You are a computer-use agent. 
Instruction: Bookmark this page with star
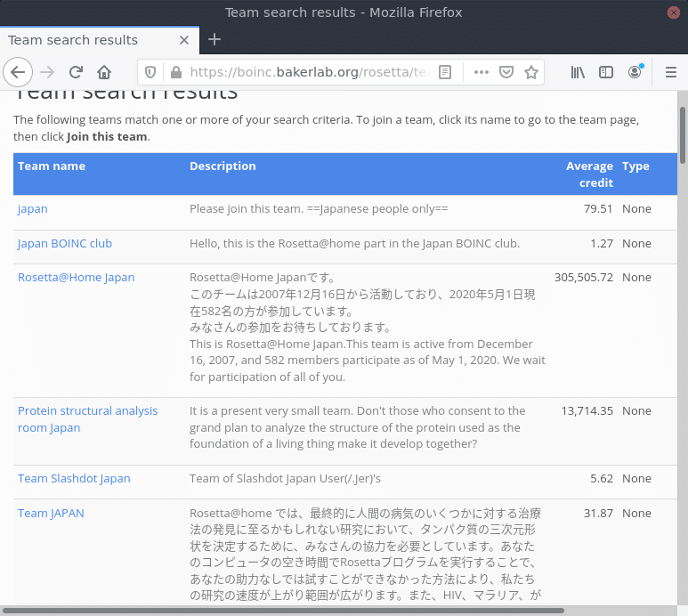pyautogui.click(x=531, y=72)
